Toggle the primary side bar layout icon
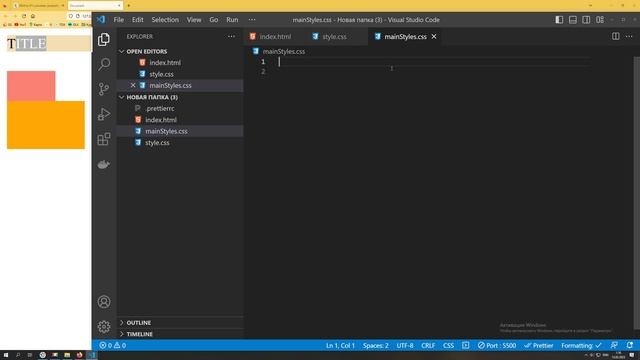The image size is (640, 360). 559,20
